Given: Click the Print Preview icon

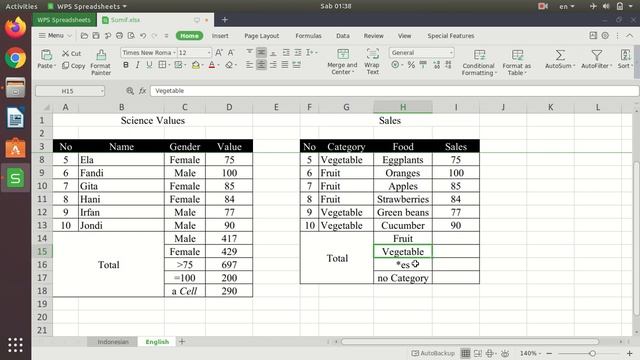Looking at the screenshot, I should click(x=131, y=36).
